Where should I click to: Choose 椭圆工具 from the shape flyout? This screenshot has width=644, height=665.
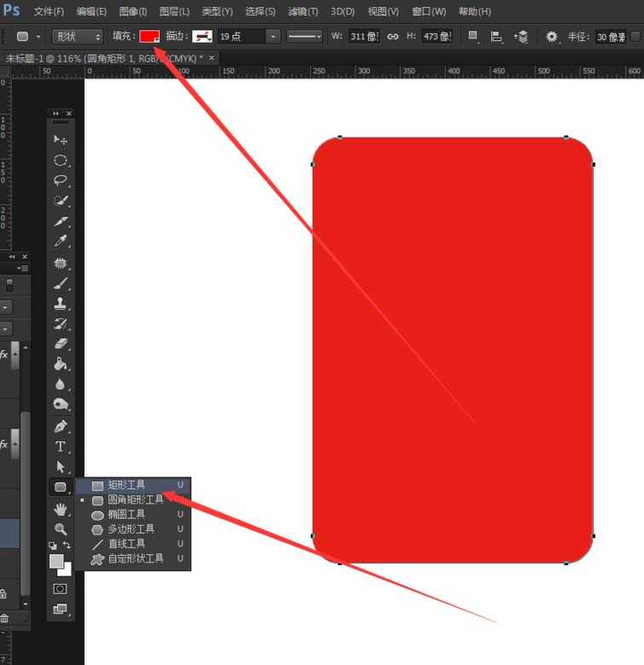126,515
